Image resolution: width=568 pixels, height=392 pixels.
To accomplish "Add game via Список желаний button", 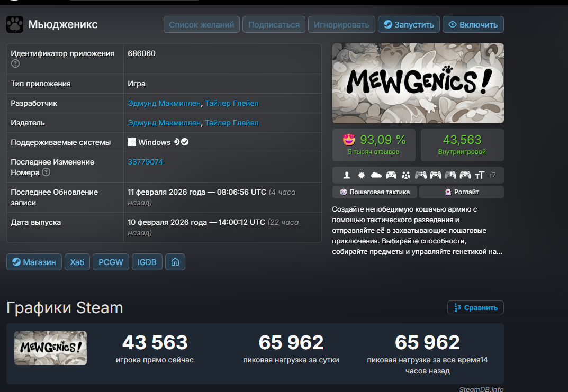I will point(201,25).
